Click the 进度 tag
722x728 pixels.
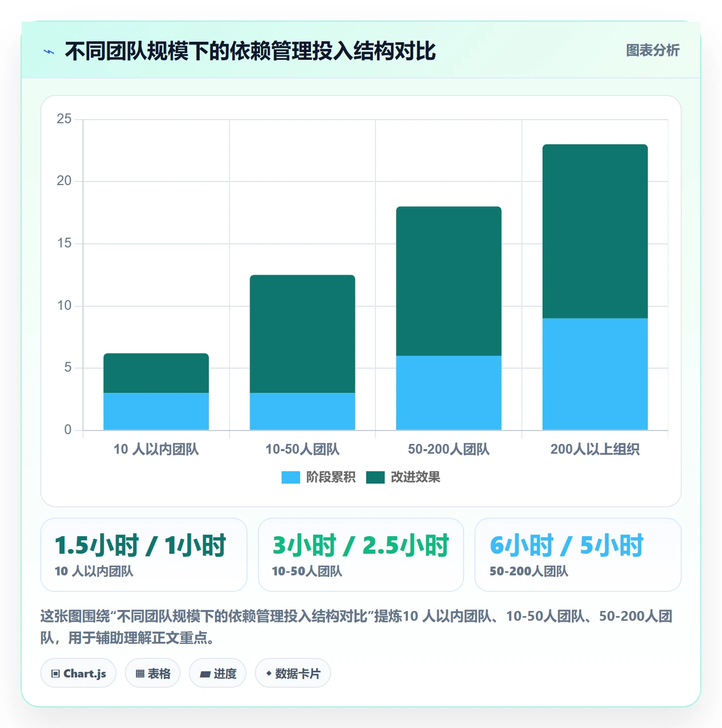[x=218, y=673]
